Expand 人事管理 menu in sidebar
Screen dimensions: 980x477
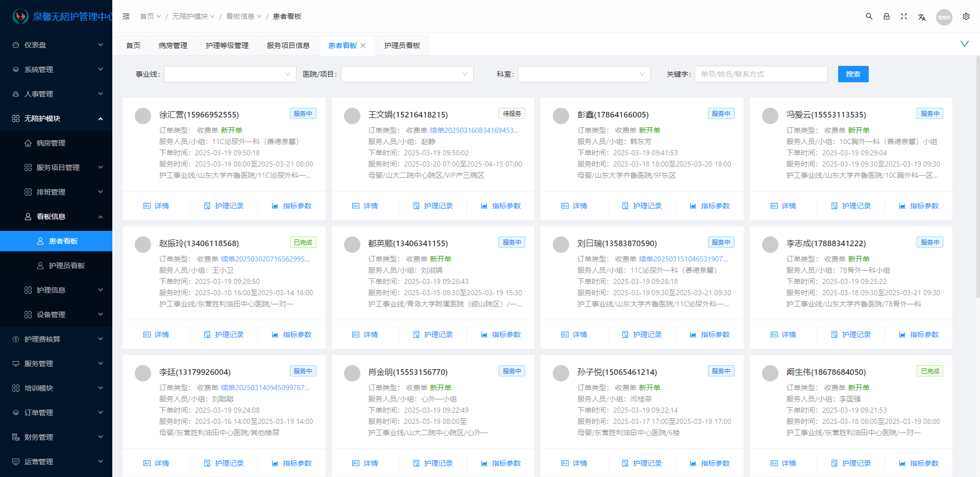(56, 94)
